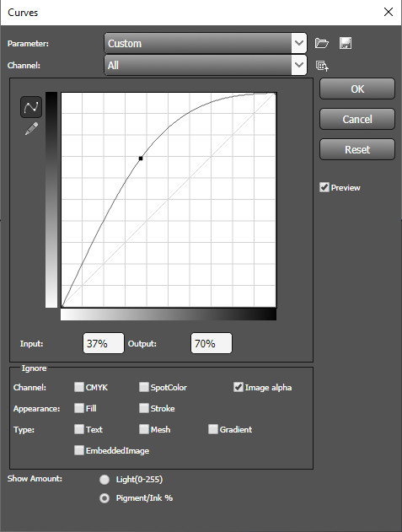
Task: Uncheck the Image alpha checkbox
Action: coord(239,387)
